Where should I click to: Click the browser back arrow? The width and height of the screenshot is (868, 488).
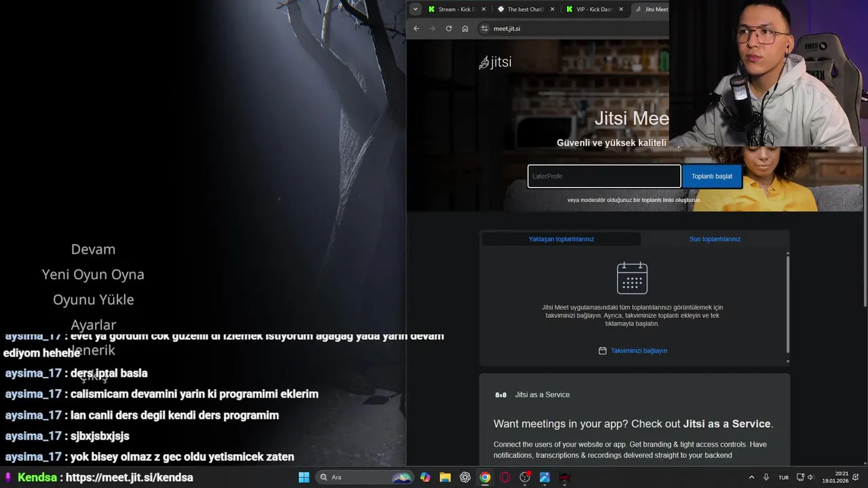coord(416,28)
